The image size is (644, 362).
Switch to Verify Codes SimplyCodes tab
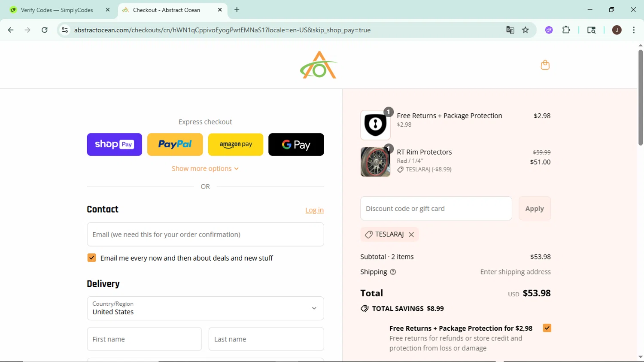pos(57,10)
